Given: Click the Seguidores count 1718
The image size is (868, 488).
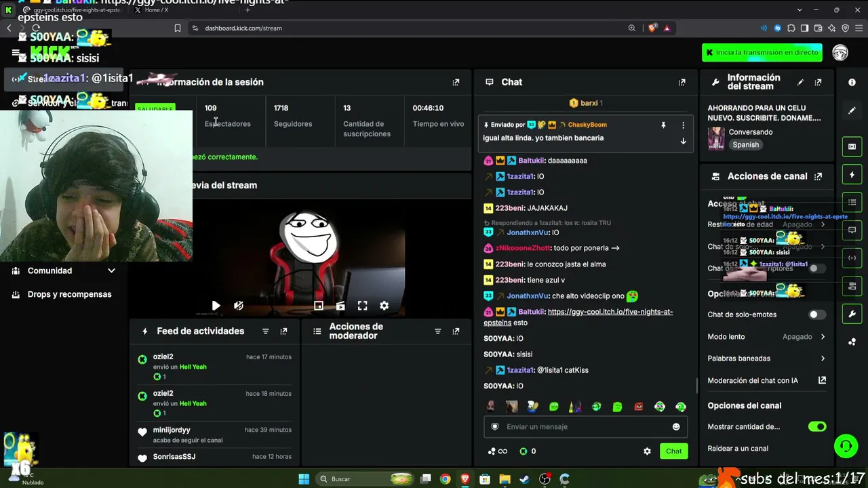Looking at the screenshot, I should point(281,108).
